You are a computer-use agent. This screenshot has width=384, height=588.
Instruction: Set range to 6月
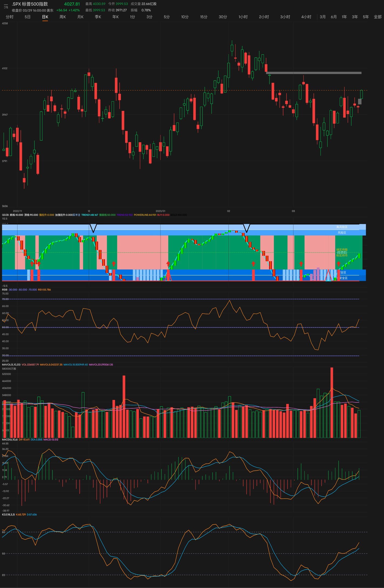click(x=334, y=17)
